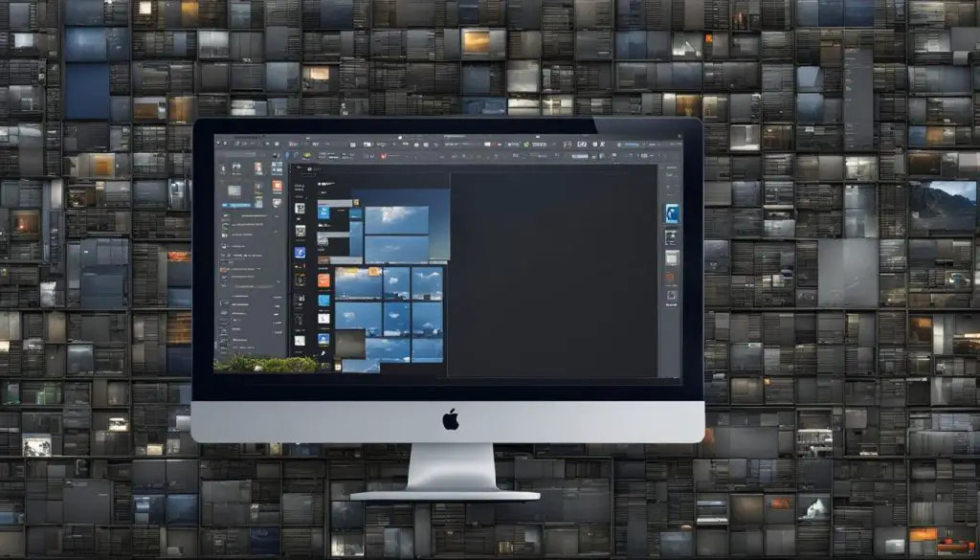The height and width of the screenshot is (560, 980).
Task: Click the orange badge on the sky thumbnail
Action: tap(374, 271)
